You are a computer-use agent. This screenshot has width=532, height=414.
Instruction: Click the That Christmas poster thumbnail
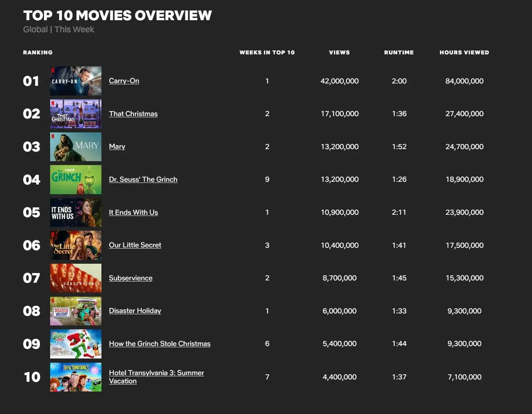point(76,114)
